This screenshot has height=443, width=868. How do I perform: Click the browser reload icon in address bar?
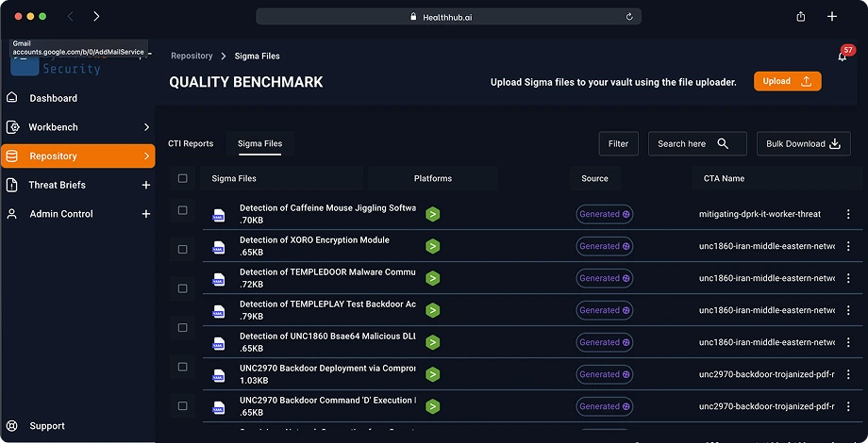[x=629, y=17]
